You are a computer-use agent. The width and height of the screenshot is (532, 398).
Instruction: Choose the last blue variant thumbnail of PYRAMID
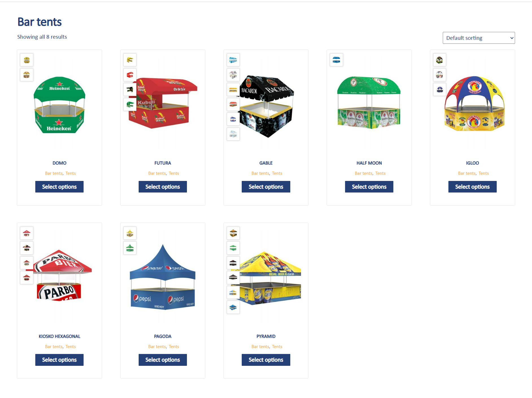[x=233, y=307]
